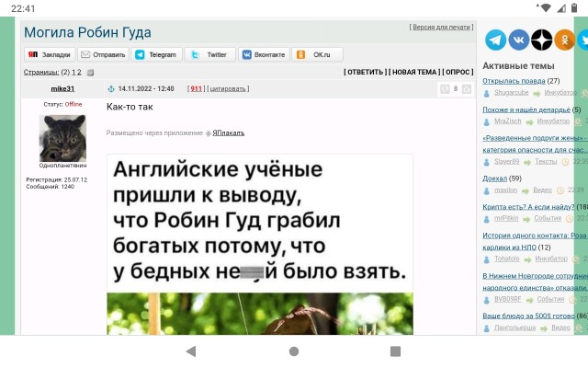
Task: Open the Тексты section link
Action: coord(546,161)
